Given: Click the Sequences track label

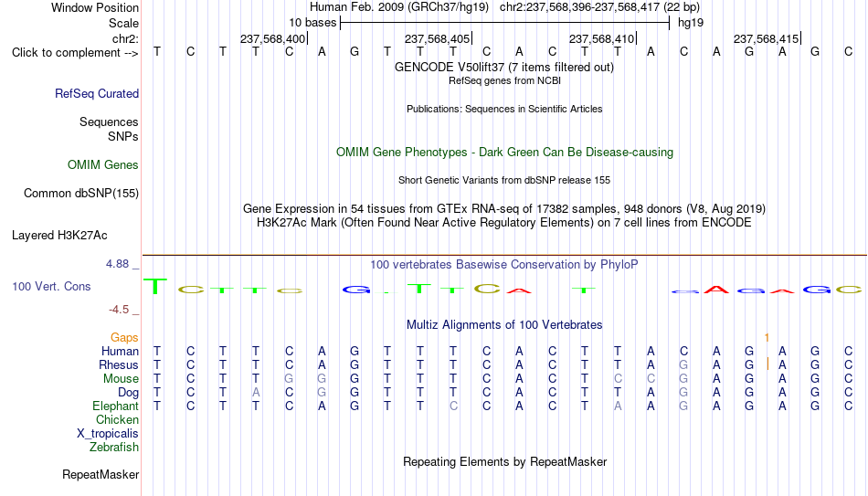Looking at the screenshot, I should [109, 121].
